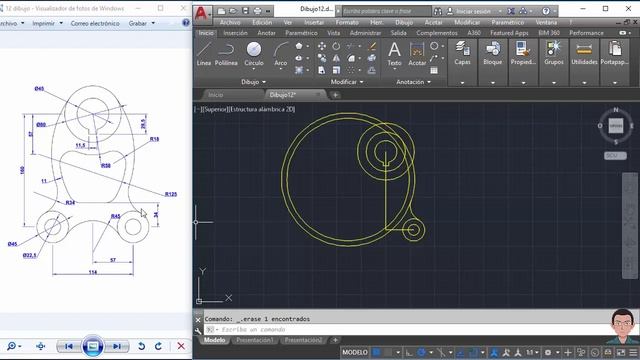Select the Arco tool
The width and height of the screenshot is (640, 360).
coord(280,54)
